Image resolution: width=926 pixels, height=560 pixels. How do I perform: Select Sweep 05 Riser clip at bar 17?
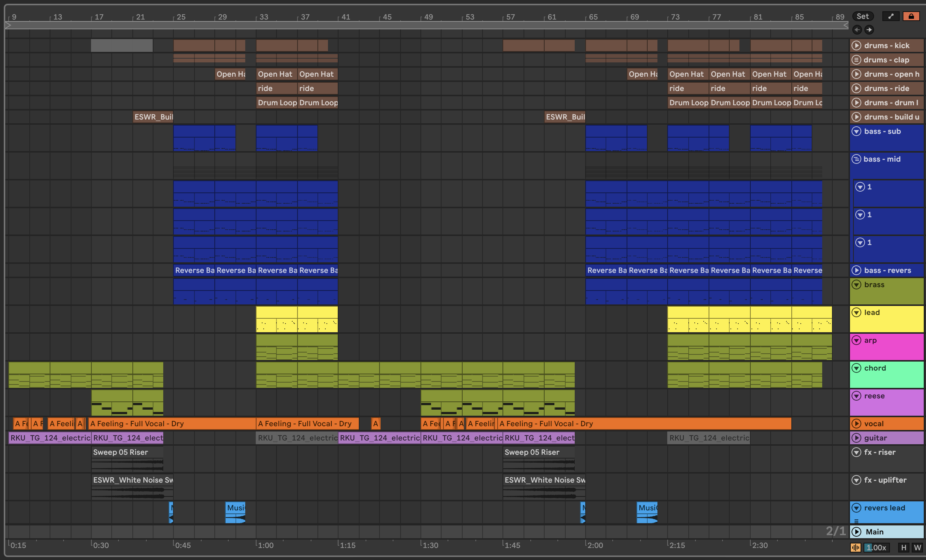(x=127, y=459)
